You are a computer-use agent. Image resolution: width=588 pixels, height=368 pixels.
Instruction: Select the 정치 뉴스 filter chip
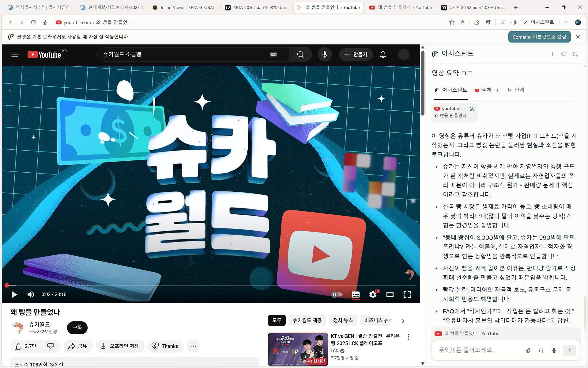pyautogui.click(x=343, y=320)
